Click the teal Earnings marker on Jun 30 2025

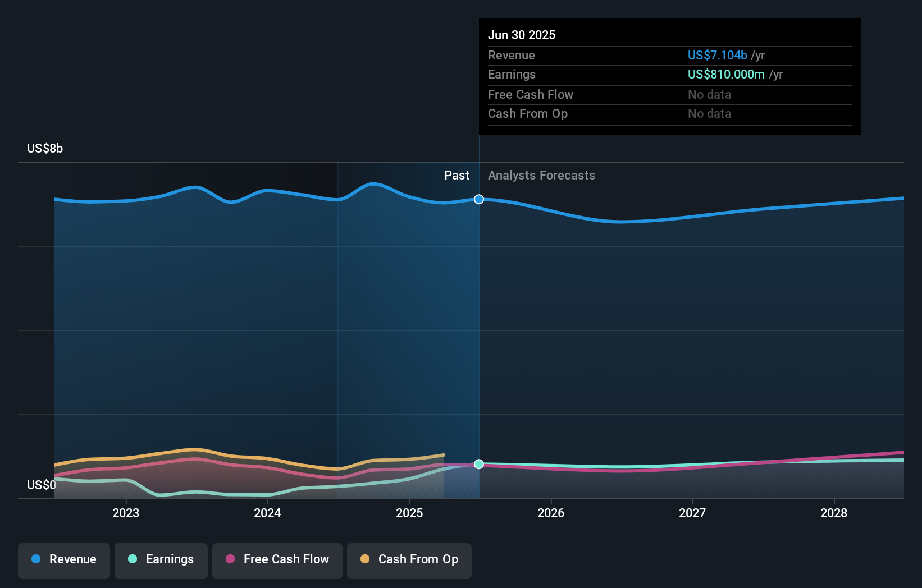(x=479, y=464)
